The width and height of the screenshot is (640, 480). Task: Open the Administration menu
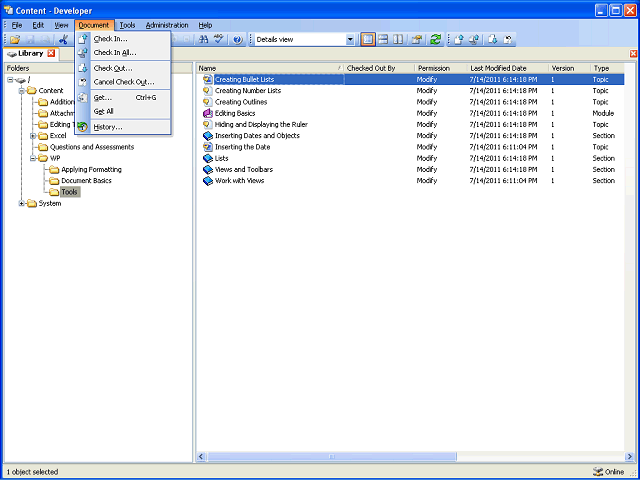[167, 25]
